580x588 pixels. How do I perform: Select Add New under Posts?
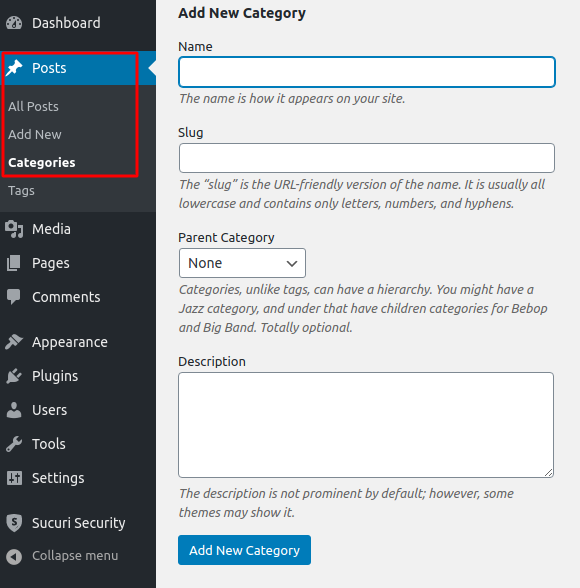(35, 134)
